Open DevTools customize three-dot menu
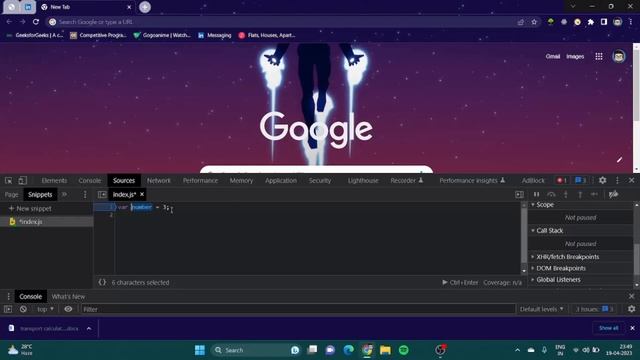This screenshot has width=640, height=360. pos(617,180)
